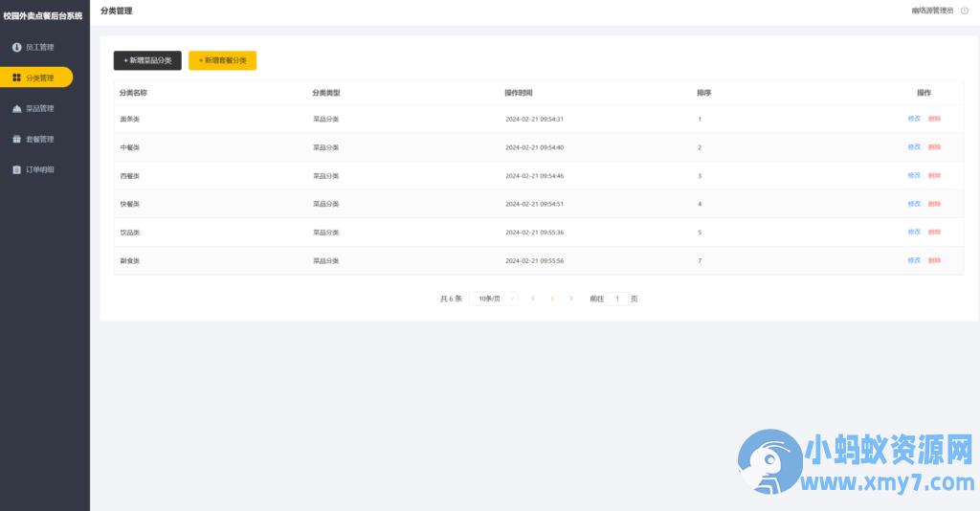
Task: Click the 副食类 category name
Action: [x=130, y=261]
